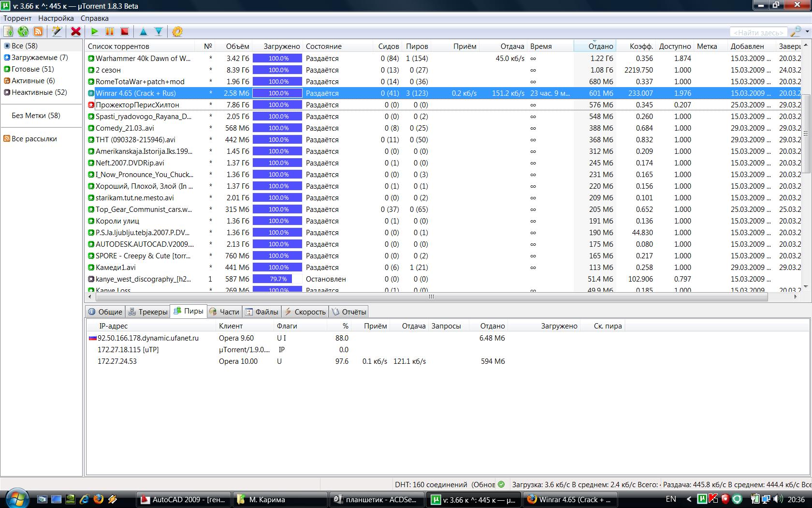Remove torrent with the red X icon
This screenshot has width=812, height=508.
tap(76, 31)
